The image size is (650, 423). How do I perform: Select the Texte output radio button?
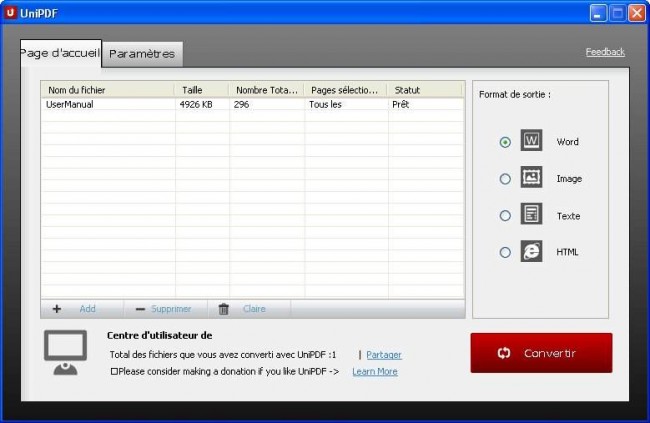(x=505, y=216)
